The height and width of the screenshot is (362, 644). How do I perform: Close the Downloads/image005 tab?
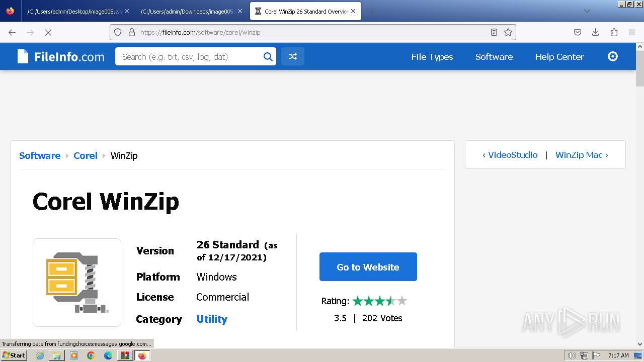click(x=240, y=11)
